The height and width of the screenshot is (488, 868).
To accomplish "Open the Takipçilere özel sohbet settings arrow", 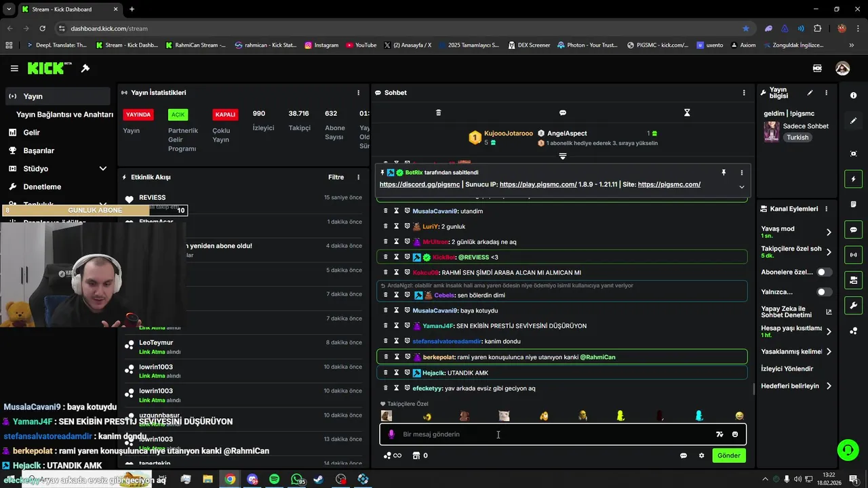I will (829, 251).
